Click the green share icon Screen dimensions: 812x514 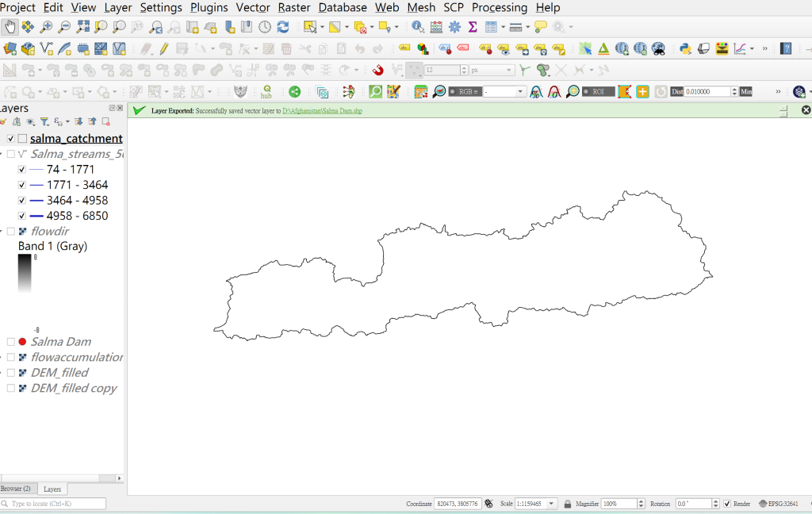295,92
